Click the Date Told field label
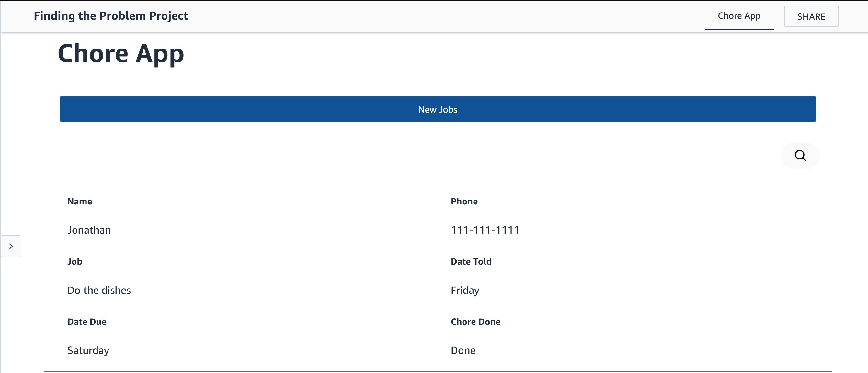Viewport: 868px width, 373px height. point(471,262)
